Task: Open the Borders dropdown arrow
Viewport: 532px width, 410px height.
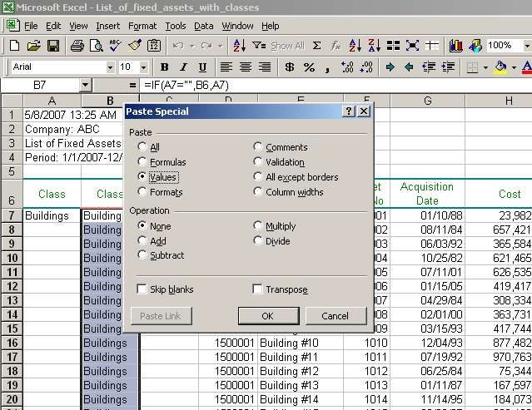Action: 485,67
